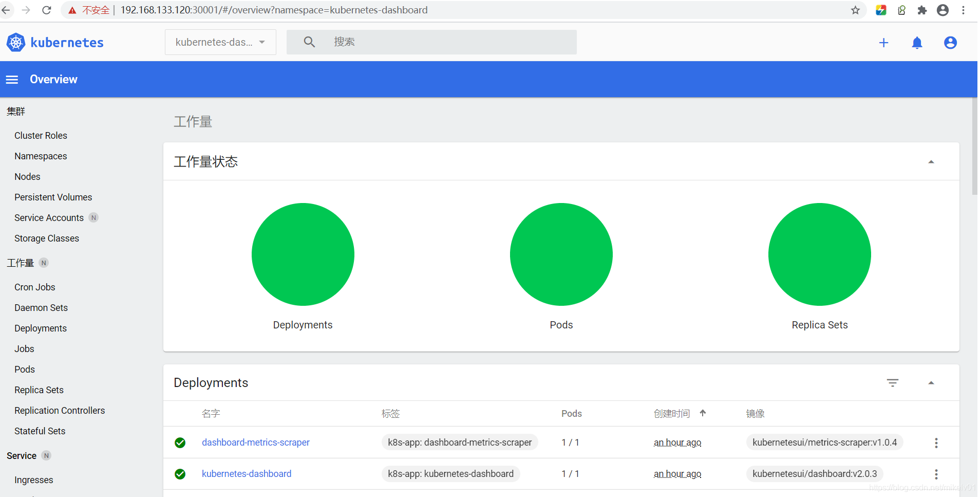Screen dimensions: 980x497
Task: Collapse the 工作量状态 card
Action: [931, 162]
